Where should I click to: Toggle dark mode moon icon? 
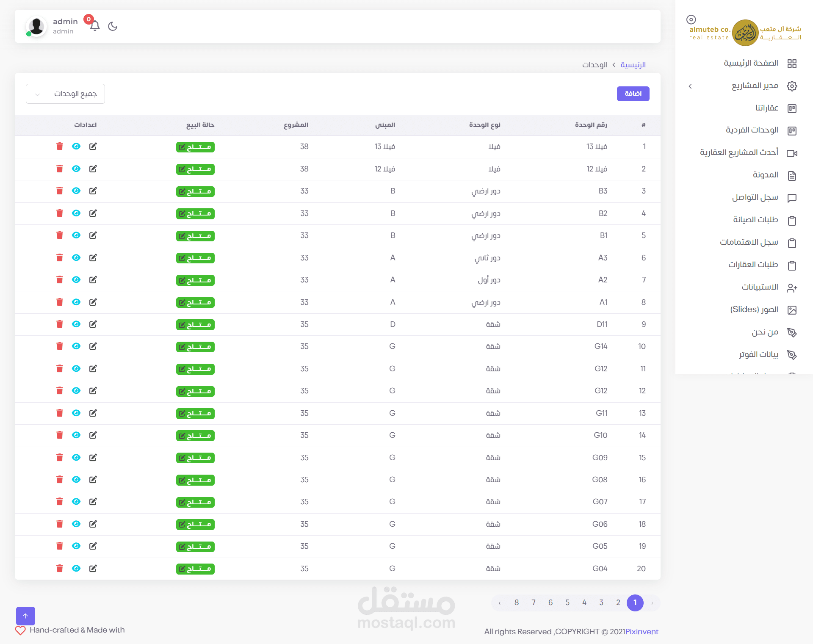[x=113, y=26]
